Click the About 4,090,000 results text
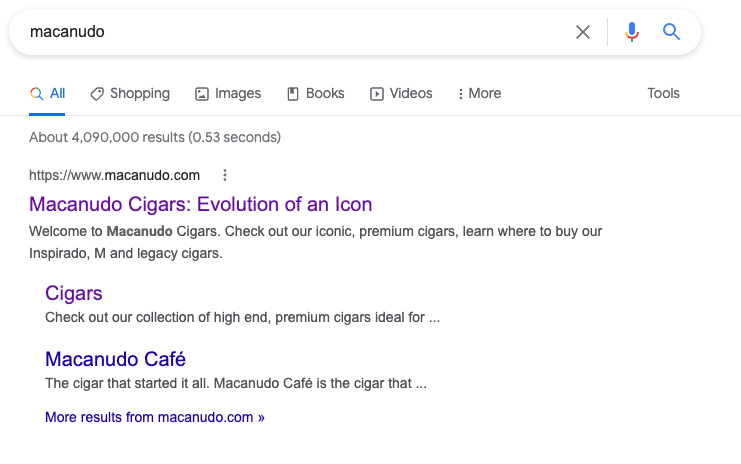Viewport: 741px width, 464px height. click(x=155, y=137)
